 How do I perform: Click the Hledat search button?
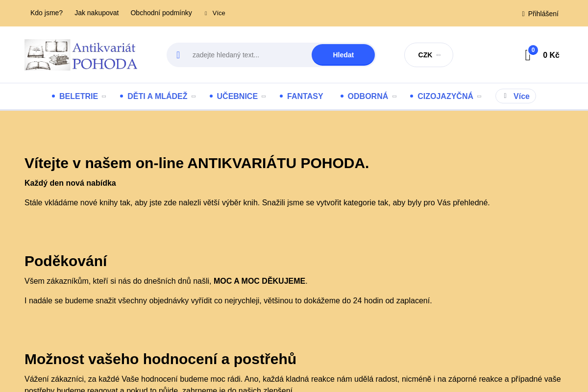343,55
